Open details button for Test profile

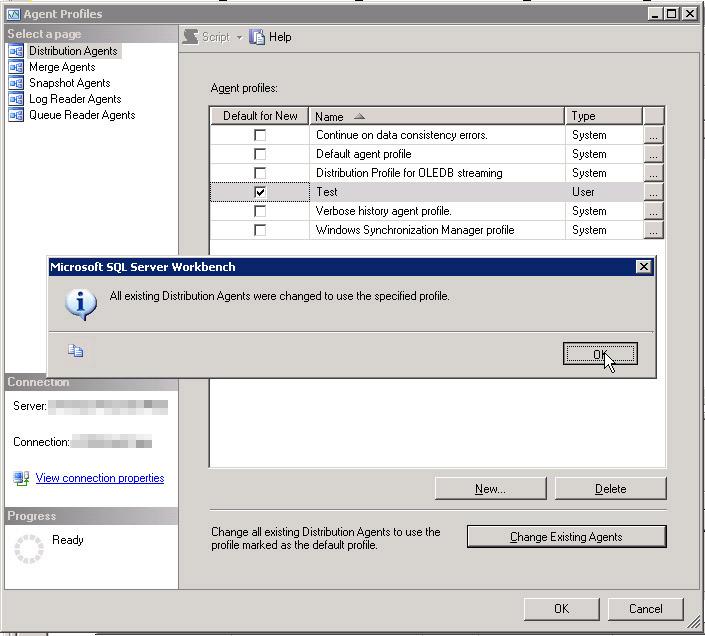(653, 192)
